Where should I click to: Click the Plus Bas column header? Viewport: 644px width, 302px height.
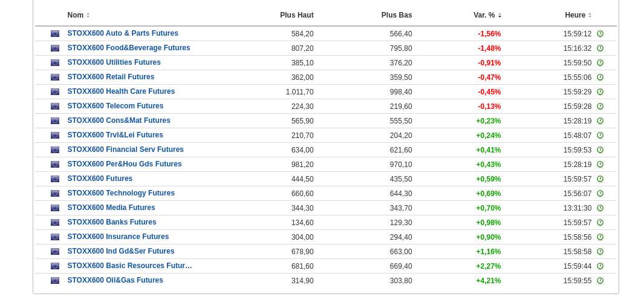coord(396,15)
